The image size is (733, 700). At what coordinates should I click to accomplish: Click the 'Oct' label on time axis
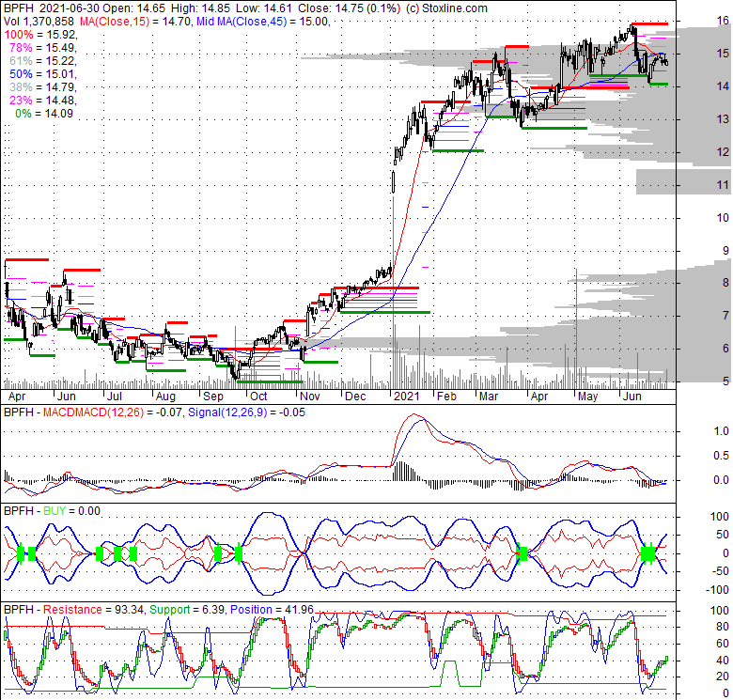258,397
